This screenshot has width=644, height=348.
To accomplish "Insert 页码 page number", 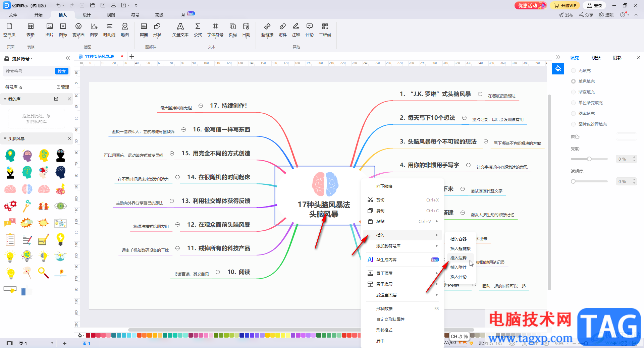I will [233, 30].
